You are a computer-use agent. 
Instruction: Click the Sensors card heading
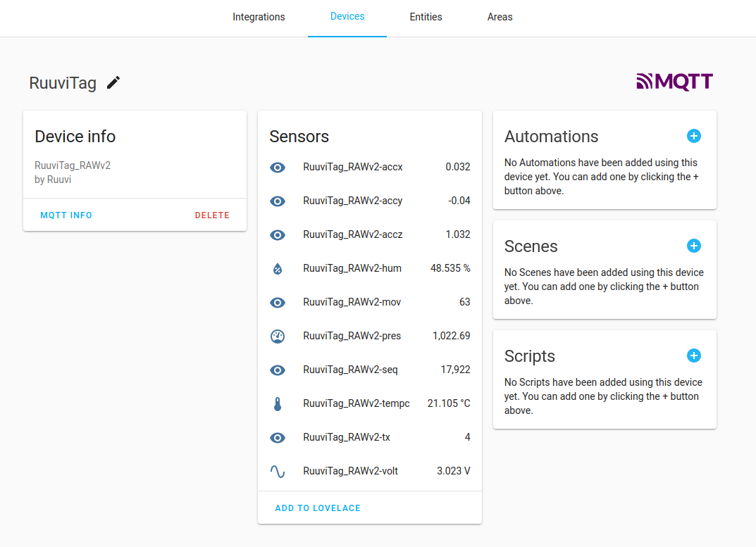point(299,137)
